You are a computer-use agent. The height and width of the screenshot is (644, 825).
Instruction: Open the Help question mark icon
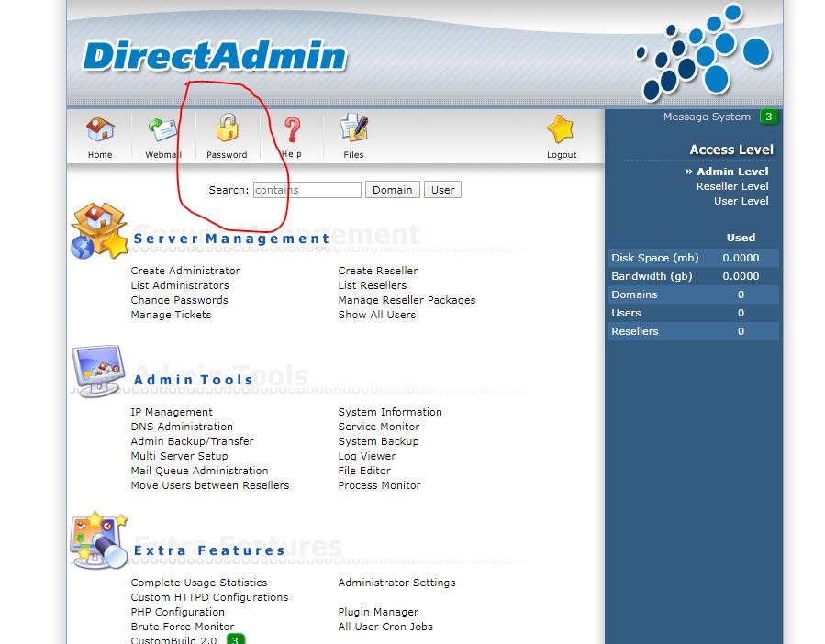[x=291, y=129]
